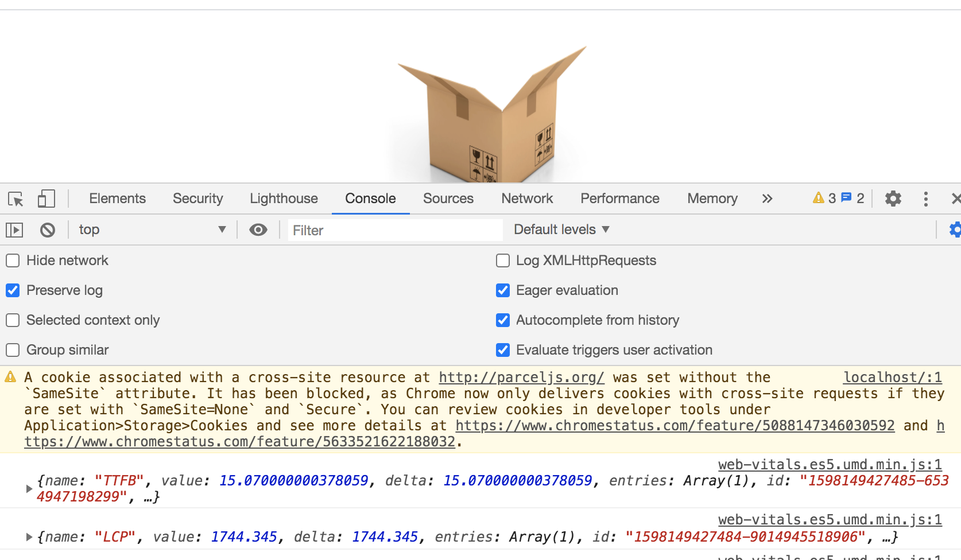
Task: Toggle the device toolbar icon
Action: pos(46,199)
